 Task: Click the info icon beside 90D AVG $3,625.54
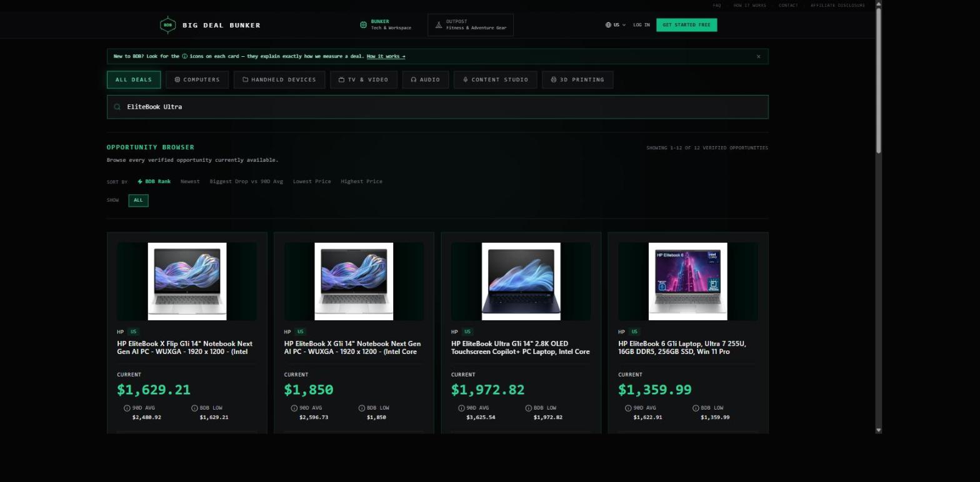[x=461, y=408]
